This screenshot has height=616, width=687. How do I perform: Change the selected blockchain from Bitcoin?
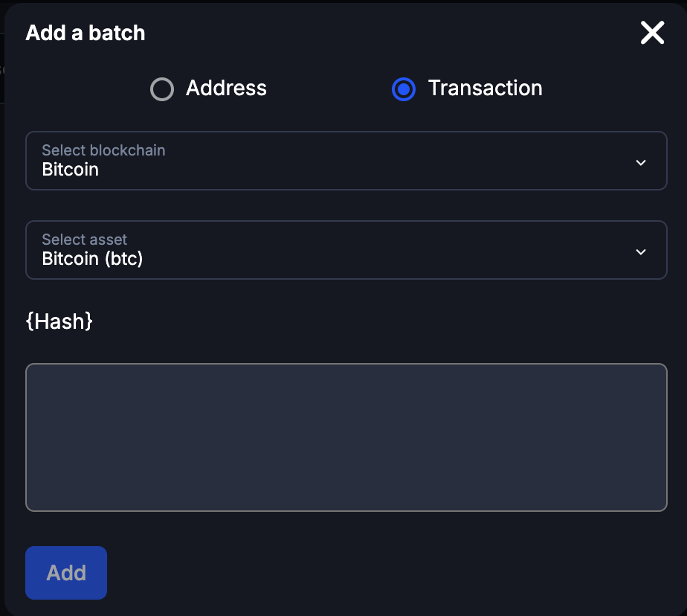[x=346, y=161]
